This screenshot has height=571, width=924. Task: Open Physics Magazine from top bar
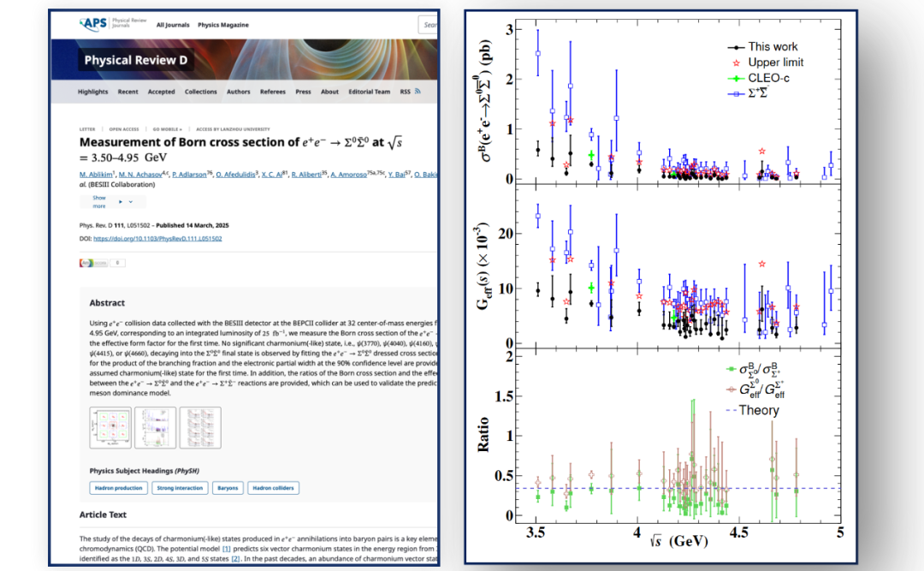click(221, 25)
